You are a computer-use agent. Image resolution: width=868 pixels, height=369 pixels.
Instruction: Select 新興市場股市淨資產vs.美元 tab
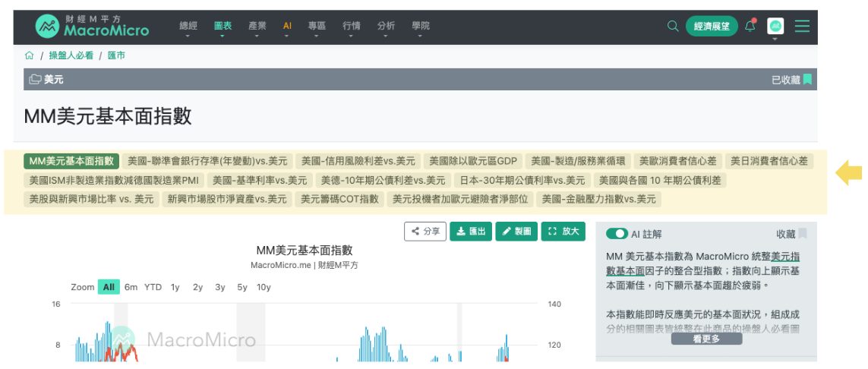click(228, 199)
